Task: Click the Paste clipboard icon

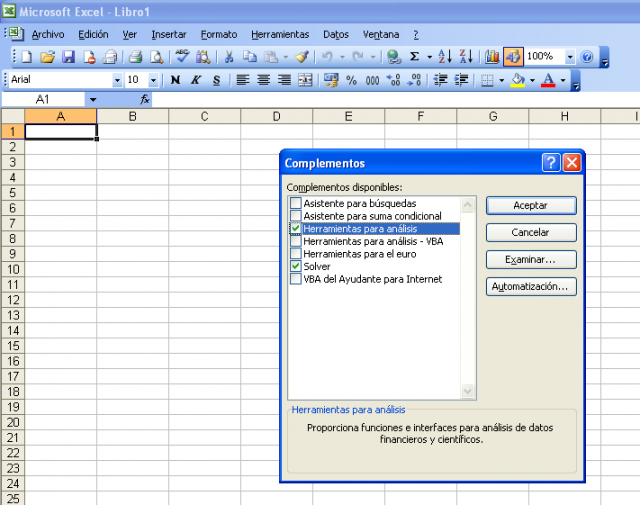Action: tap(271, 57)
